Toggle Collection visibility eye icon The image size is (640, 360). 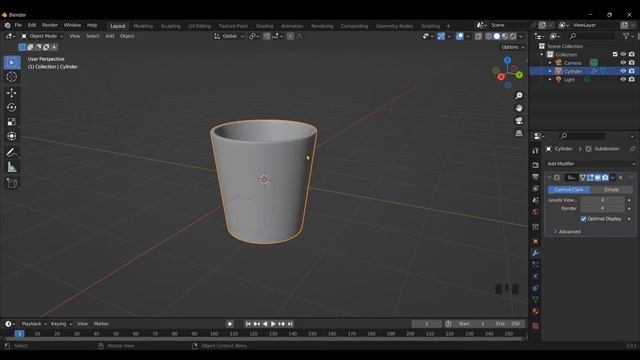[x=623, y=54]
